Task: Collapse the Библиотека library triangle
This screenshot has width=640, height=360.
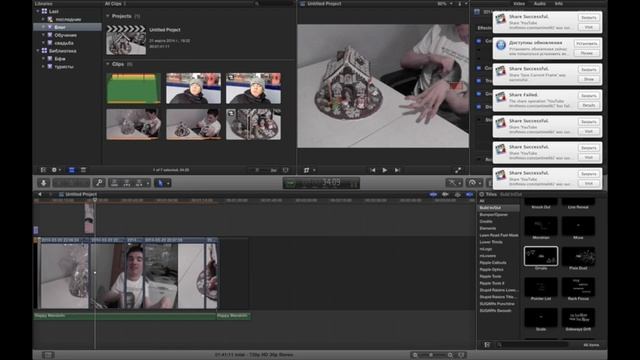Action: 38,51
